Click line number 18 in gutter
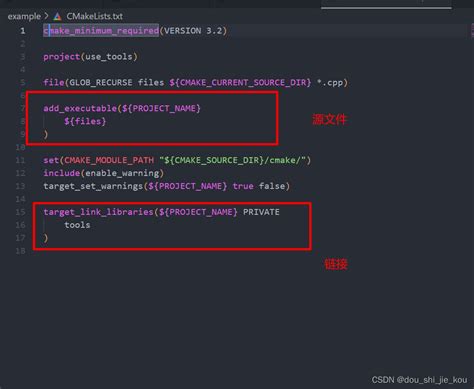The width and height of the screenshot is (474, 389). click(x=20, y=251)
